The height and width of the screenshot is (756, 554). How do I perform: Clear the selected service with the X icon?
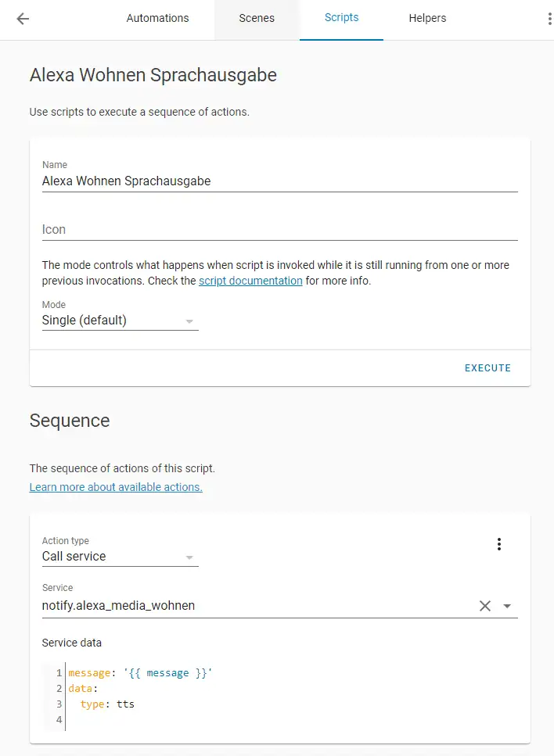coord(485,606)
